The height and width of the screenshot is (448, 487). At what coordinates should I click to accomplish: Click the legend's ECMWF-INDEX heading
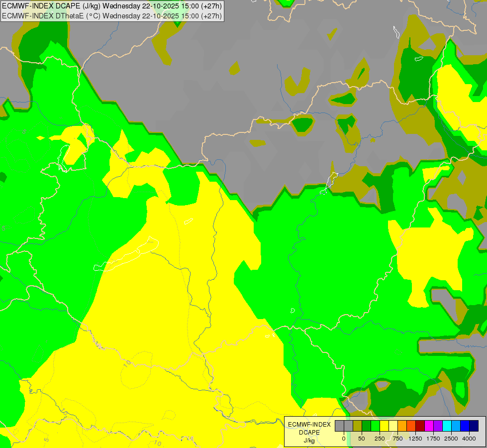[309, 425]
